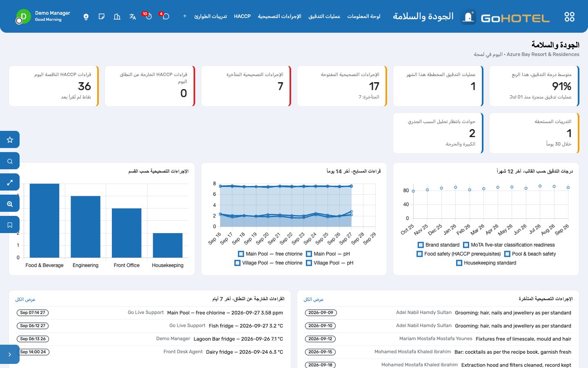Open the sticky note icon
This screenshot has height=368, width=588.
(102, 16)
